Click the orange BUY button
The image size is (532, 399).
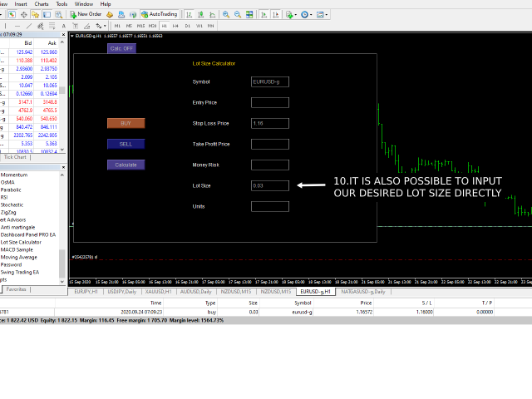click(x=126, y=123)
